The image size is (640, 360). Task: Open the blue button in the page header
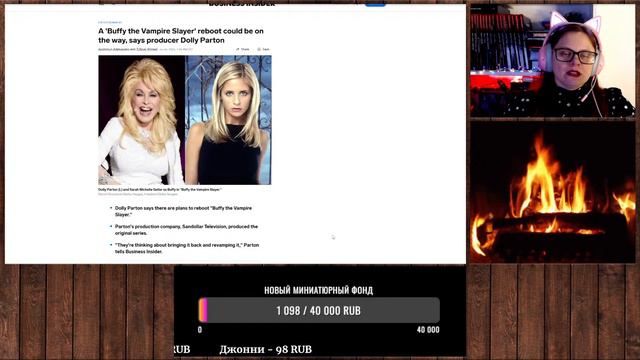click(375, 4)
